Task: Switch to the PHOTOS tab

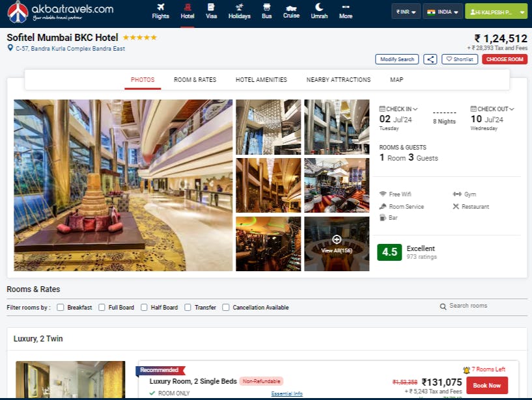Action: click(x=143, y=79)
